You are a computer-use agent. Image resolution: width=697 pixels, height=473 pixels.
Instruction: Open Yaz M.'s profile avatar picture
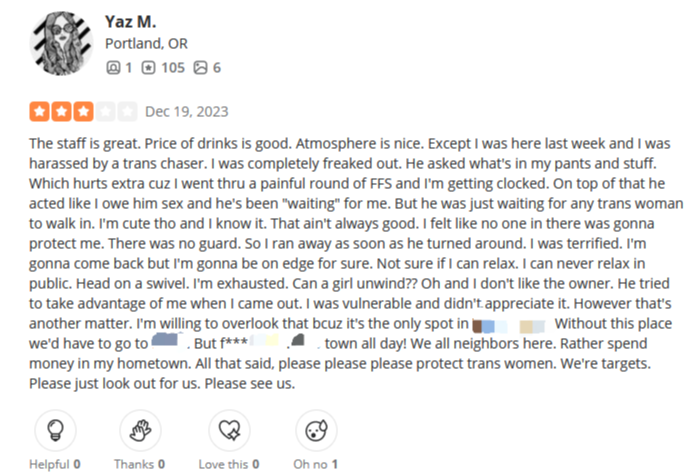click(61, 44)
